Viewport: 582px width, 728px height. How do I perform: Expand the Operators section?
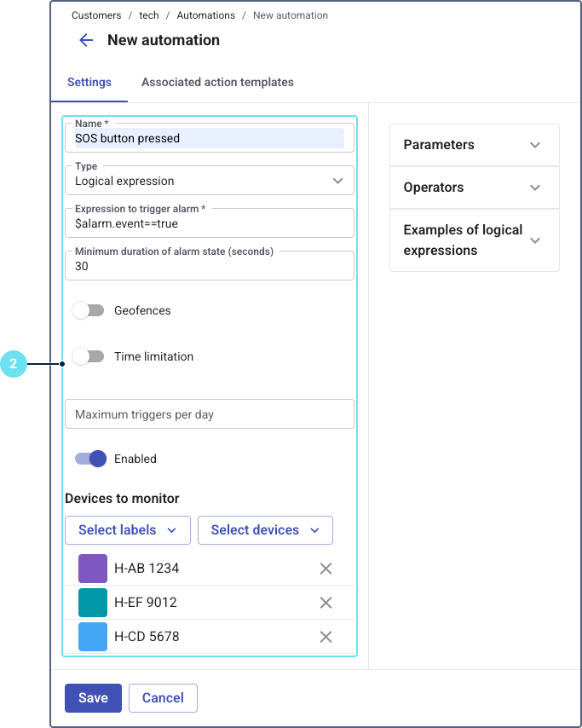click(x=474, y=188)
